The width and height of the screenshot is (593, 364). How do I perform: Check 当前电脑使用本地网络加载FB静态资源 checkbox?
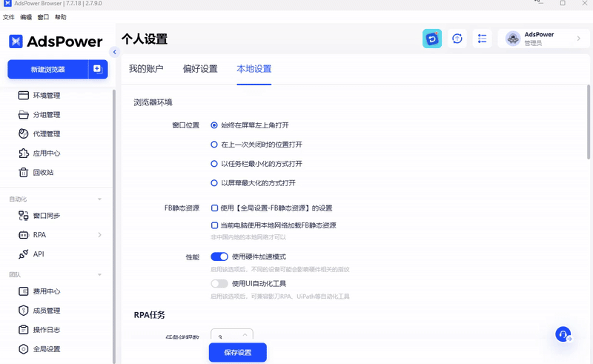214,225
